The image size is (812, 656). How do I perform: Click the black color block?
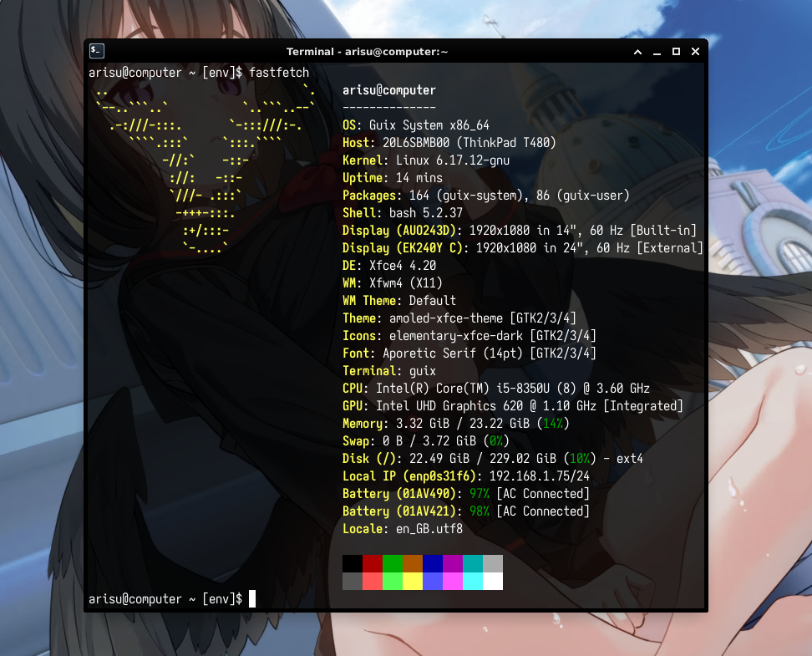pyautogui.click(x=353, y=564)
